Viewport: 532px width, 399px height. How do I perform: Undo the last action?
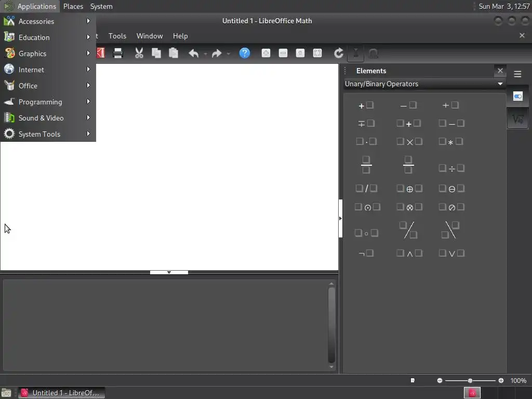coord(193,54)
